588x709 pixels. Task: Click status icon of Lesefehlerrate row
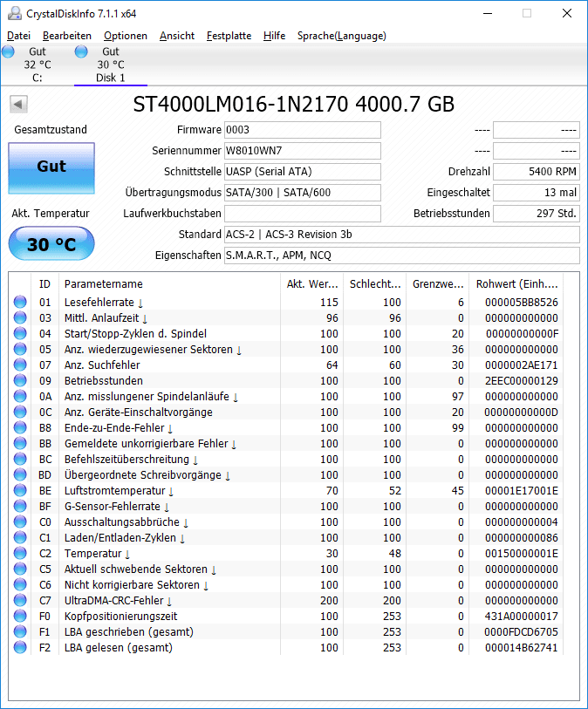point(20,302)
